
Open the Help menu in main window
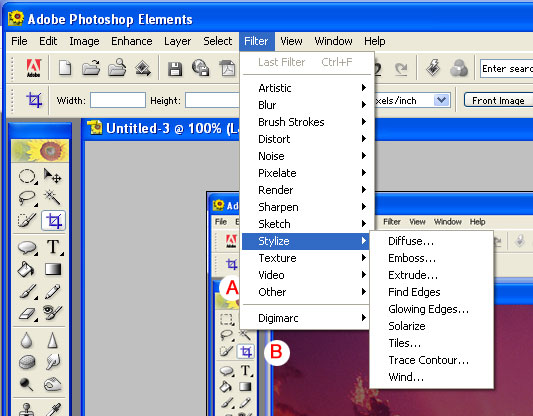pyautogui.click(x=375, y=41)
